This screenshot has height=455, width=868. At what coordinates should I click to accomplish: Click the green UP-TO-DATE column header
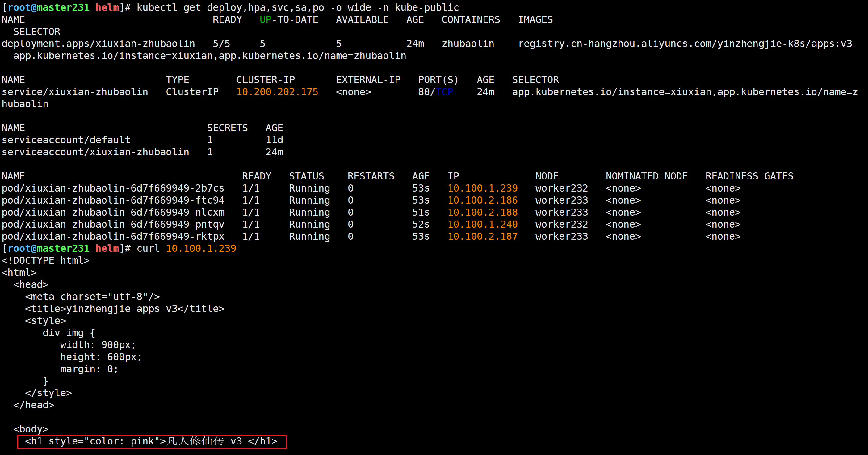[289, 19]
